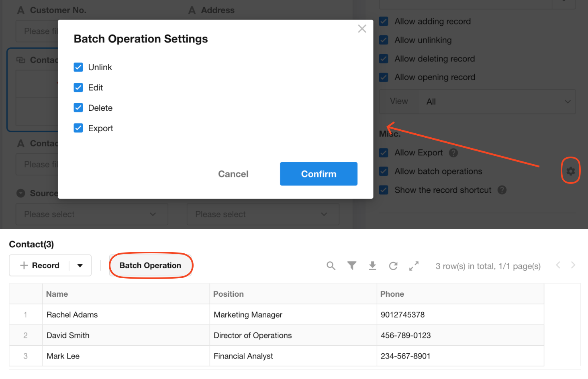Click help icon beside Show the record shortcut
Screen dimensions: 588x379
pos(502,190)
